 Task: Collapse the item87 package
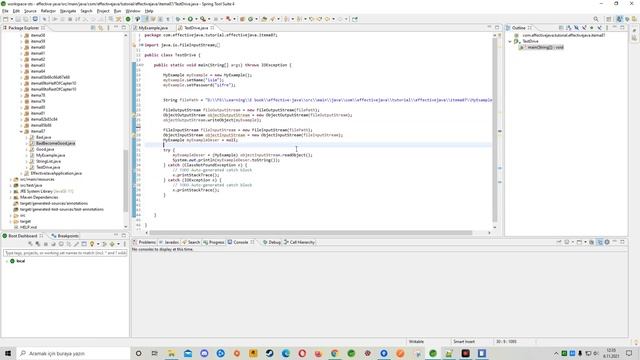coord(21,131)
